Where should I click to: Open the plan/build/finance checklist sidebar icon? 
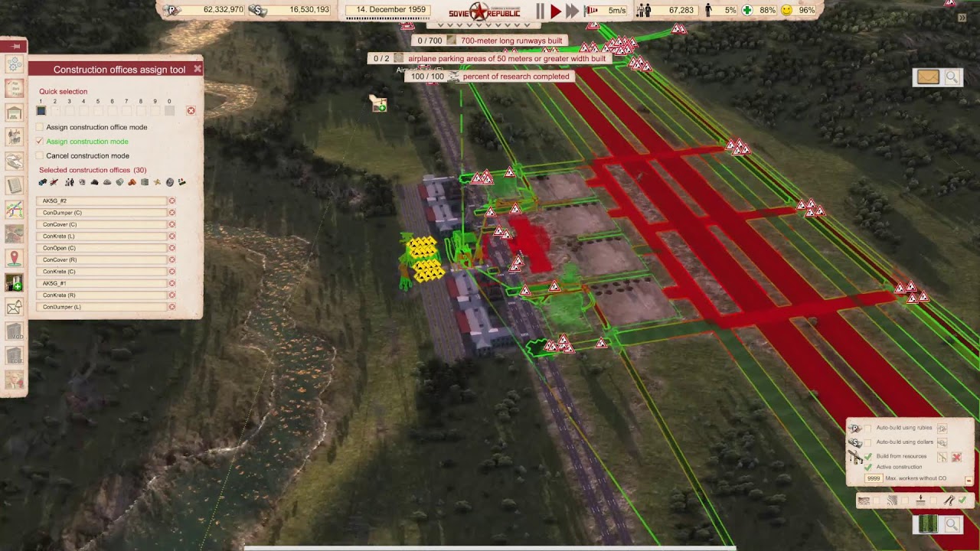pos(14,88)
